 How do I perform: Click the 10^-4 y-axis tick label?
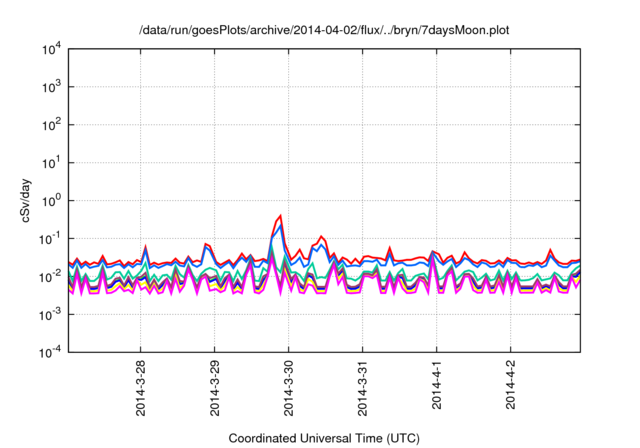[x=50, y=352]
